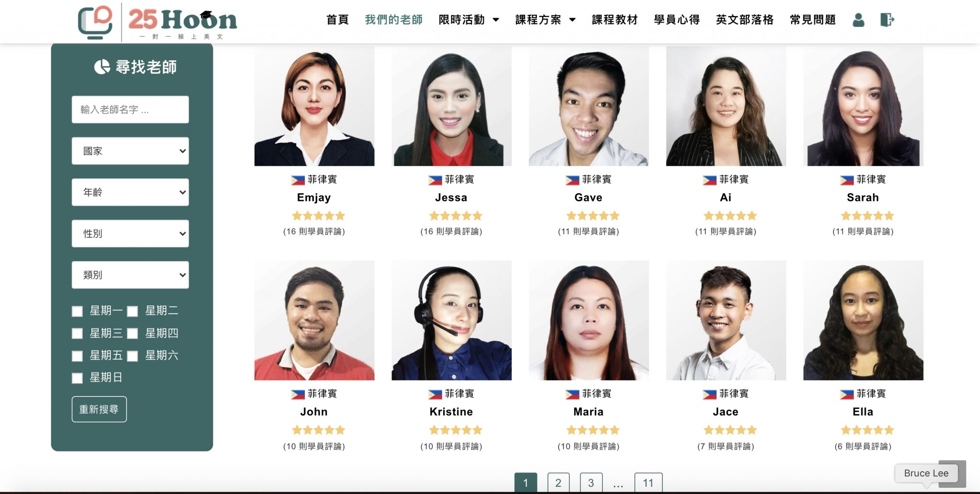The height and width of the screenshot is (494, 980).
Task: Open the 類別 dropdown filter
Action: coord(130,275)
